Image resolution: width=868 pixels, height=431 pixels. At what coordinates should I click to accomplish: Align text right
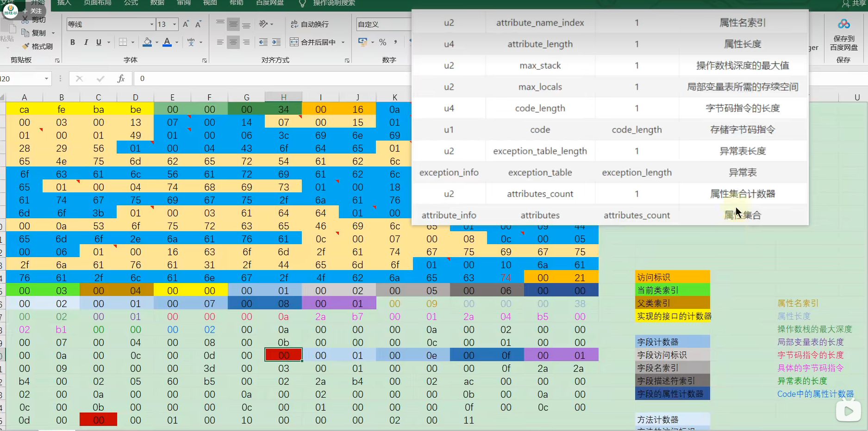[x=246, y=42]
